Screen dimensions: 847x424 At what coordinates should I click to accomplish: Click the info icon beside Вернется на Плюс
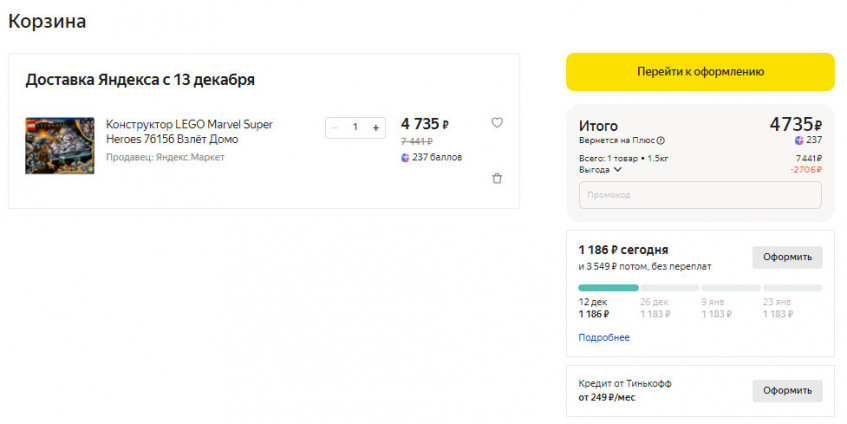[x=661, y=141]
